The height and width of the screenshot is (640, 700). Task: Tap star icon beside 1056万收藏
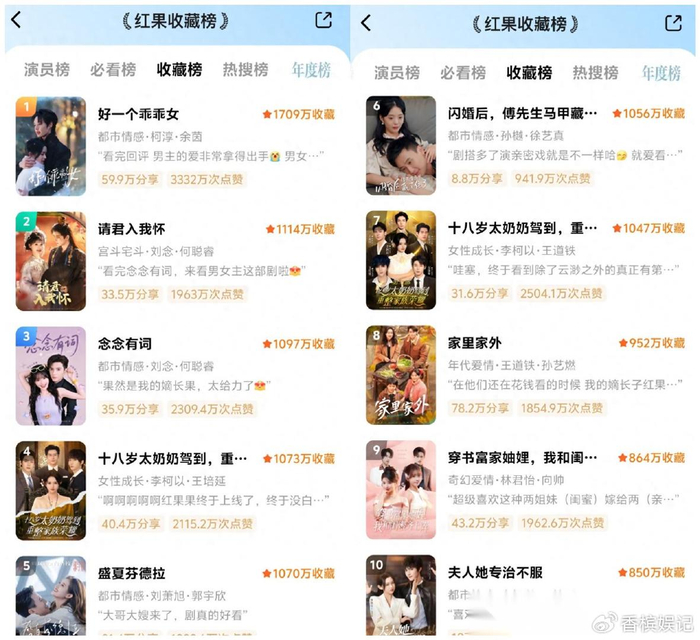point(617,113)
